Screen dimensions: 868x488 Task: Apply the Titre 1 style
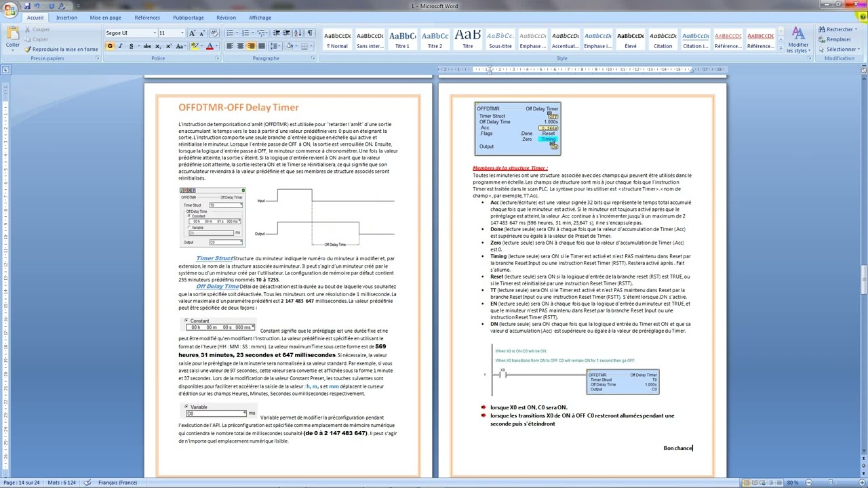[x=402, y=40]
